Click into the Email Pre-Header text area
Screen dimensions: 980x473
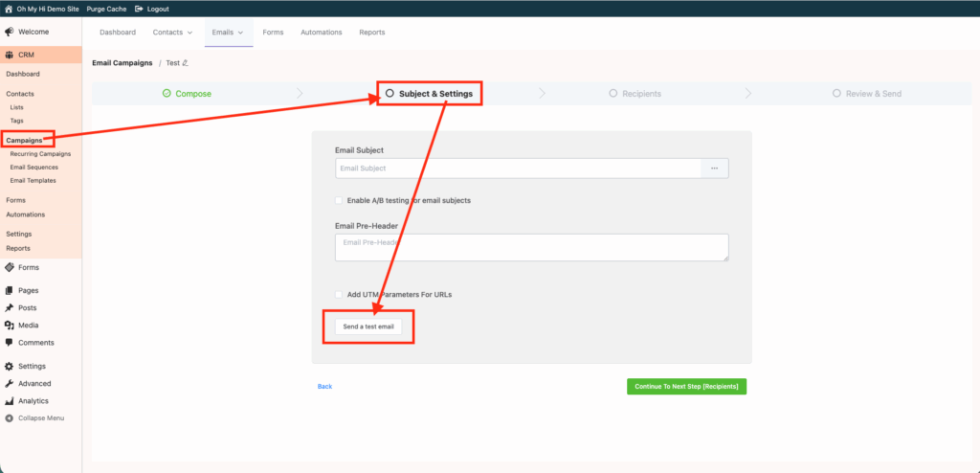click(x=531, y=247)
